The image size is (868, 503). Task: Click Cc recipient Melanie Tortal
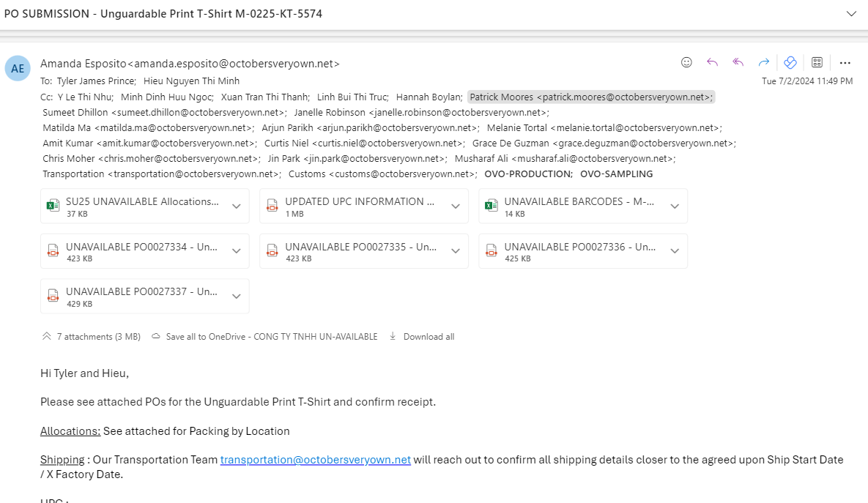[x=604, y=128]
